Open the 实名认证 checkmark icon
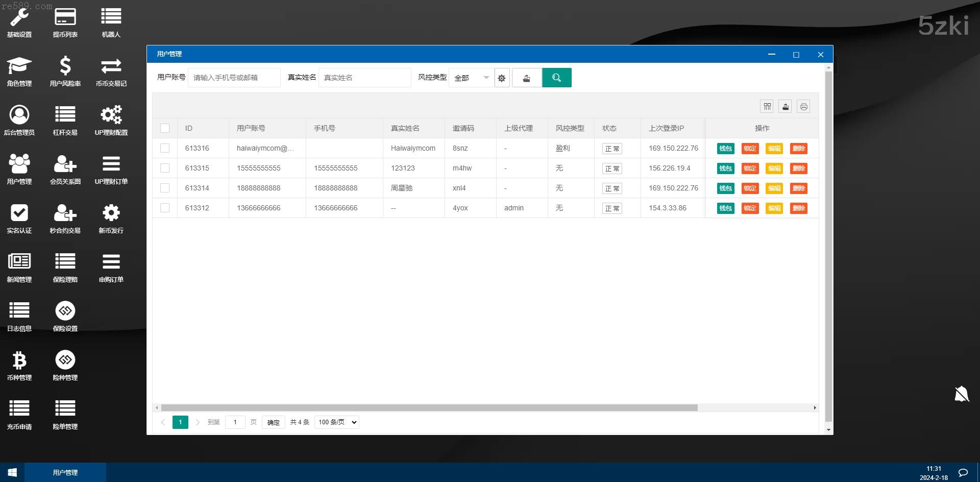The height and width of the screenshot is (482, 980). 19,213
